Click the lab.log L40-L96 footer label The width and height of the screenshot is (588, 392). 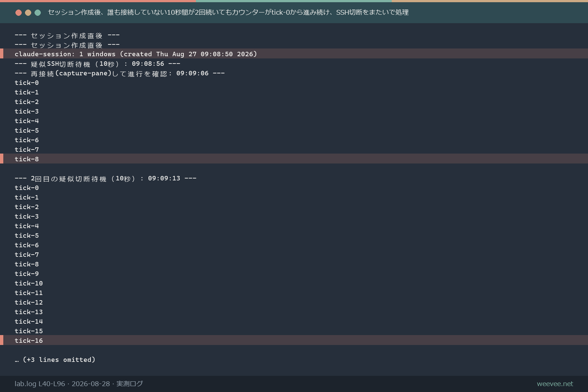[x=79, y=384]
